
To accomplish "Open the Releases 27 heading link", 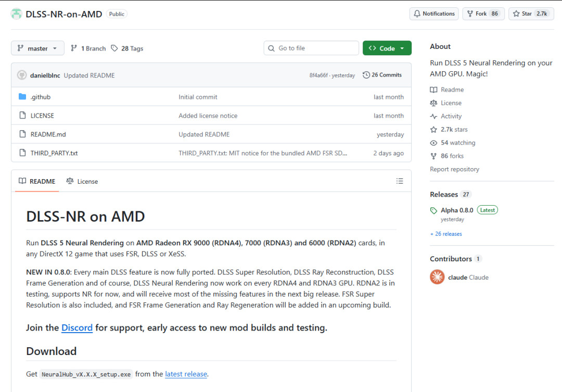I will tap(451, 194).
